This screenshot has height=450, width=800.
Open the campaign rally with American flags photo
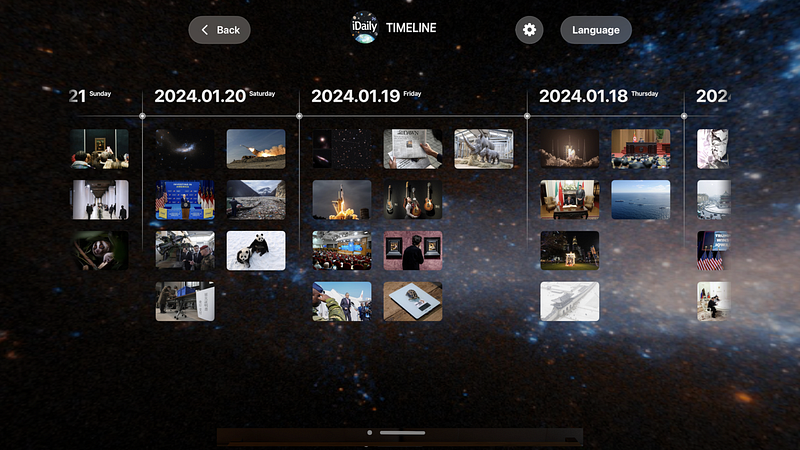pos(713,251)
